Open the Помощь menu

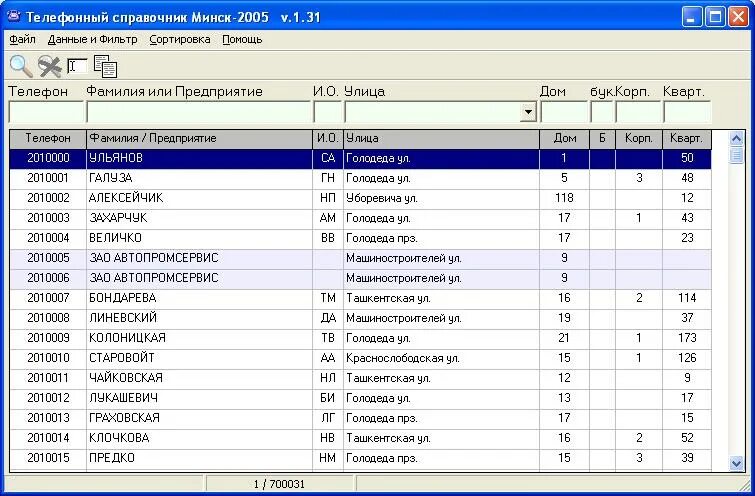pos(242,39)
